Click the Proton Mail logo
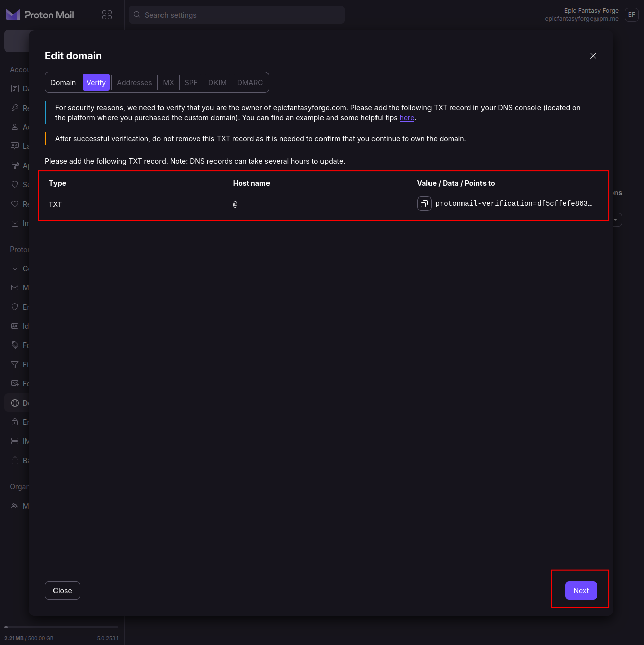The width and height of the screenshot is (644, 645). click(x=40, y=15)
